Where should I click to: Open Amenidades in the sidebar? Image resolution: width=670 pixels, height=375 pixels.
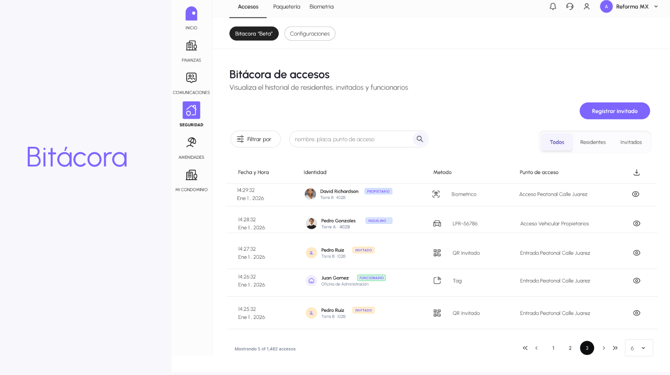(x=191, y=142)
